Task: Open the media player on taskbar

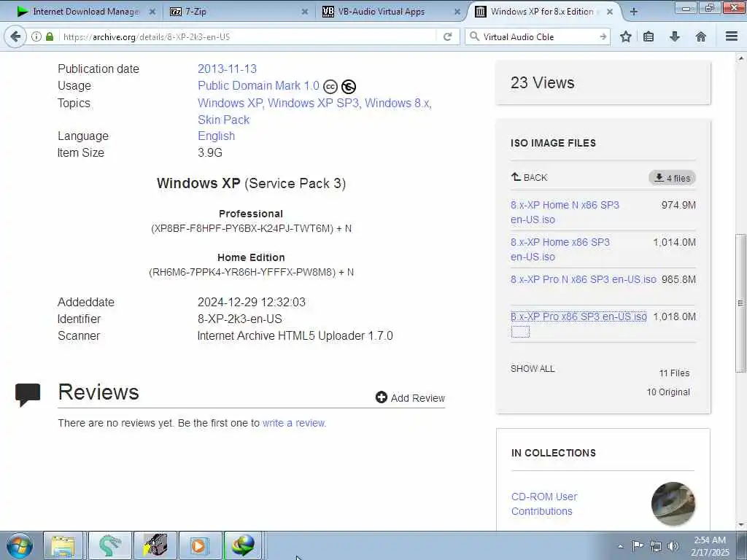Action: point(200,545)
